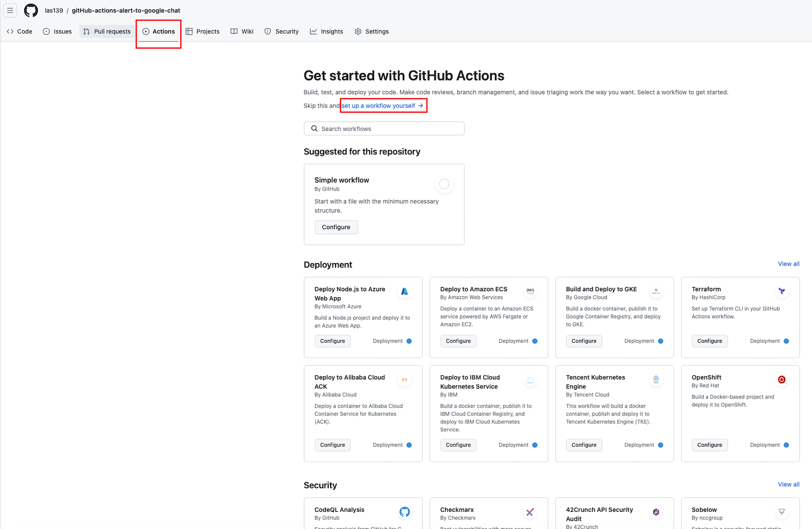Screen dimensions: 812x529
Task: Click the AWS logo icon
Action: 530,291
